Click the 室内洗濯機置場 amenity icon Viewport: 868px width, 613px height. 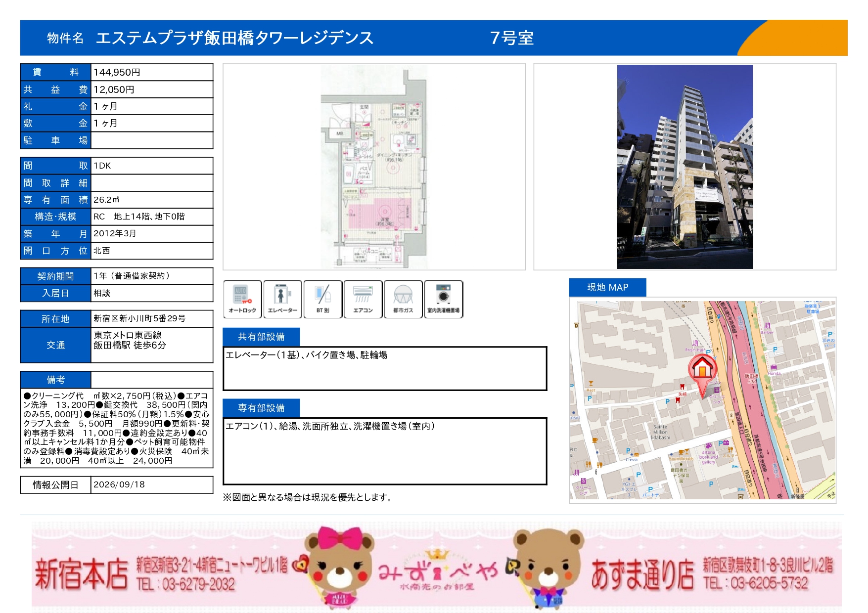click(444, 299)
